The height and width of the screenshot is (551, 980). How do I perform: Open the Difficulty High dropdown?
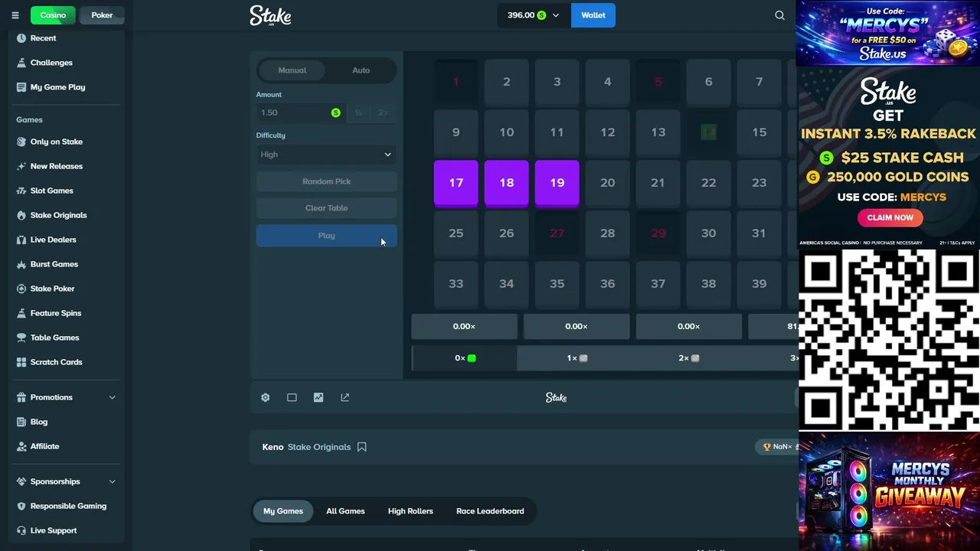click(326, 155)
